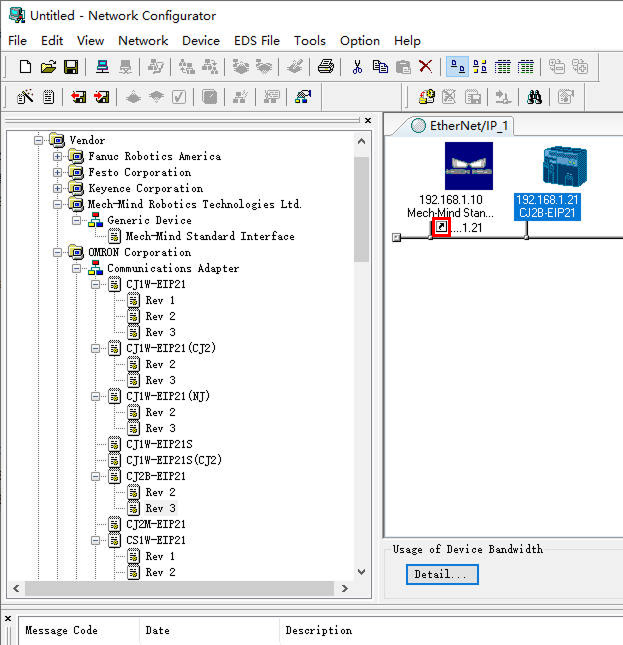Expand the Fanuc Robotics America node

pos(58,157)
